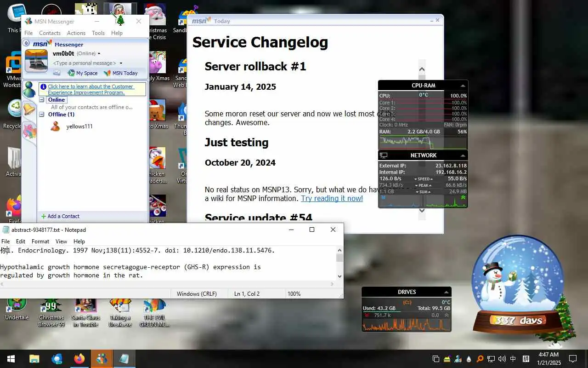
Task: Open MSN Today from the Messenger toolbar
Action: (x=120, y=73)
